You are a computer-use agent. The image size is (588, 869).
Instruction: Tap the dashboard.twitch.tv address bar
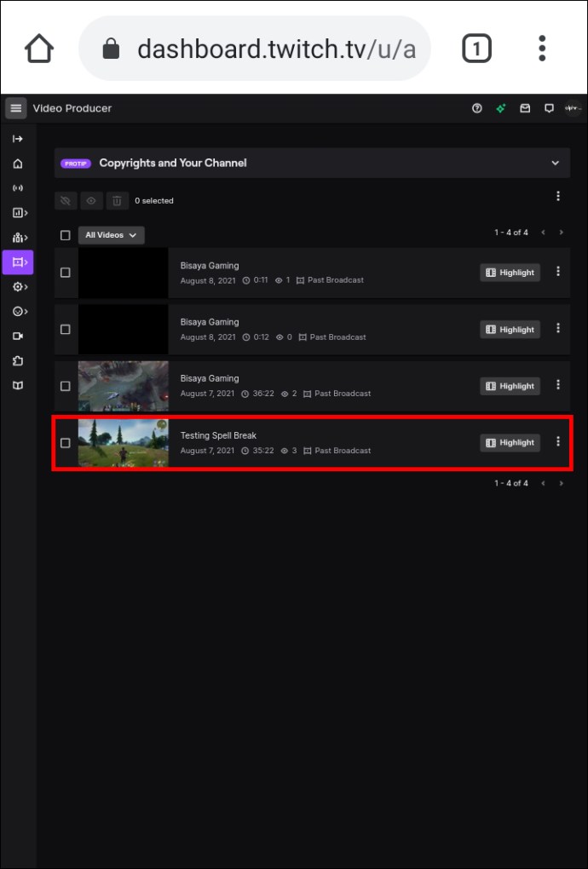(x=255, y=49)
